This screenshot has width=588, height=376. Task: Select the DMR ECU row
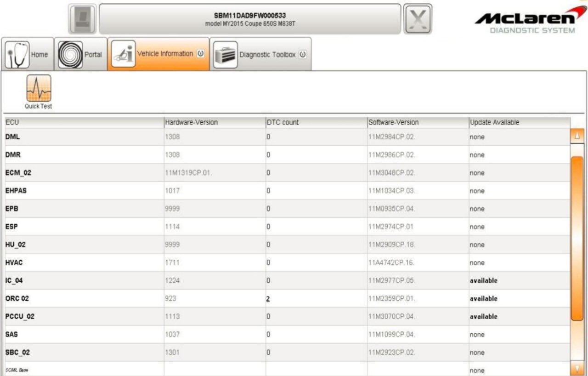pyautogui.click(x=287, y=155)
